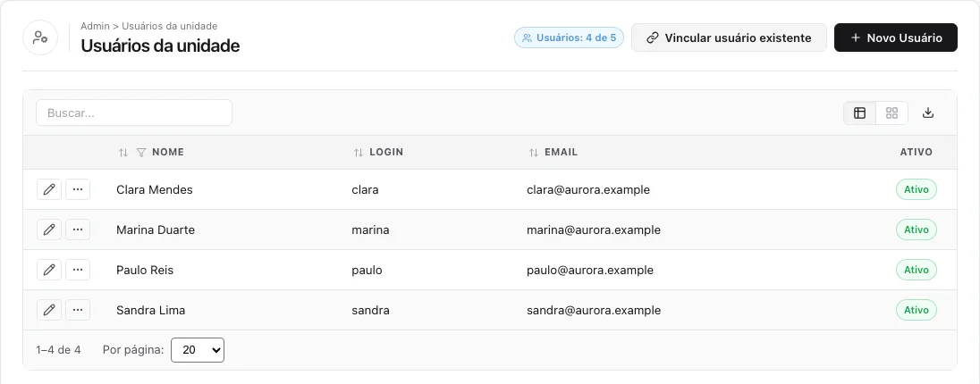This screenshot has height=384, width=980.
Task: Select the name cell Marina Duarte
Action: (x=156, y=230)
